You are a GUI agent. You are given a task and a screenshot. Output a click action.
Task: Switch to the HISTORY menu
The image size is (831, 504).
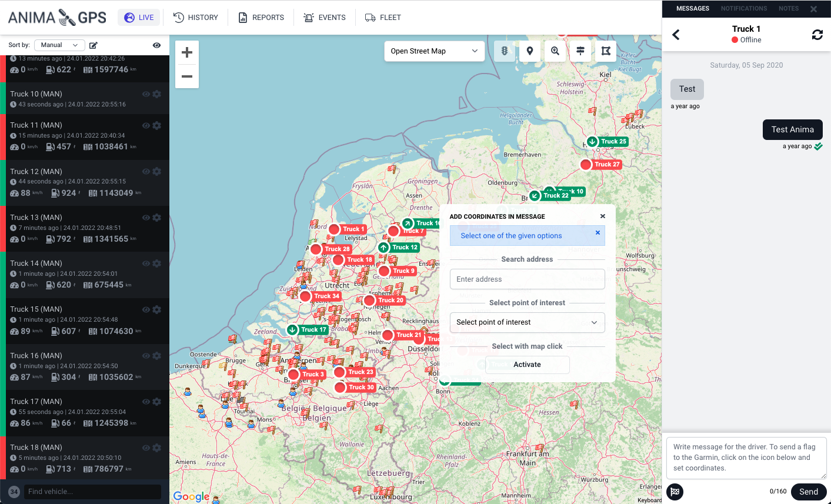196,18
